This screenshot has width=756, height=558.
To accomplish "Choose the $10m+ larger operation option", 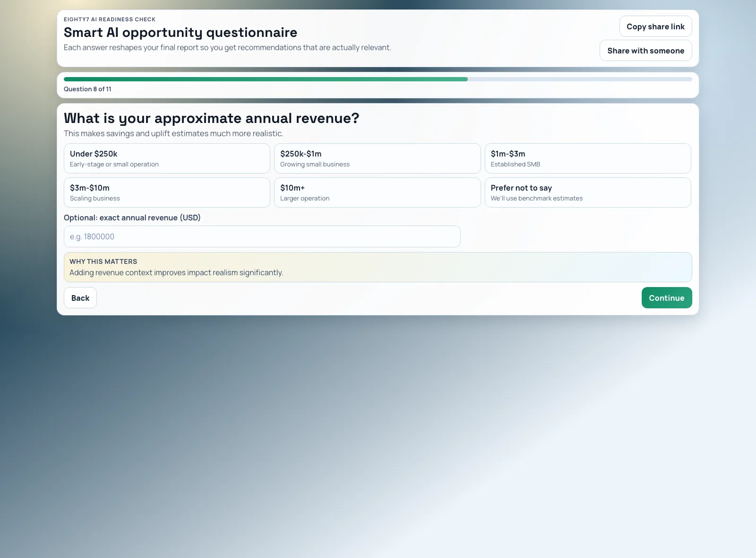I will (377, 192).
